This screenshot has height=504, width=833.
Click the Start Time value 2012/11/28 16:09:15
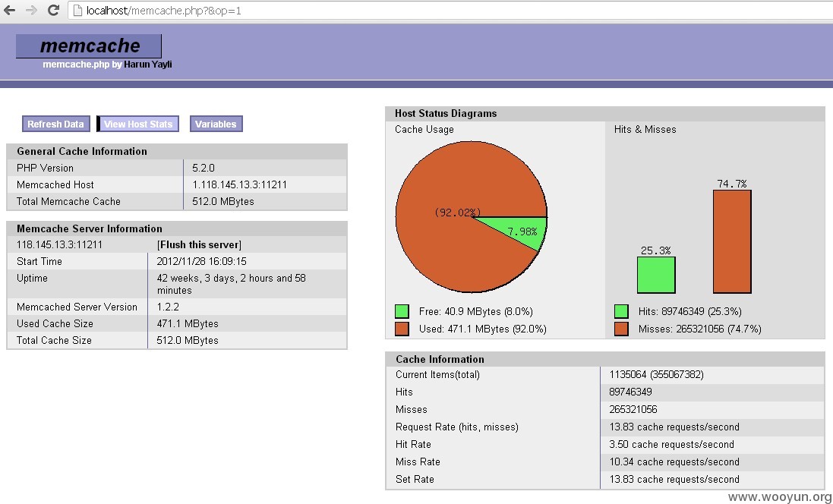(201, 261)
